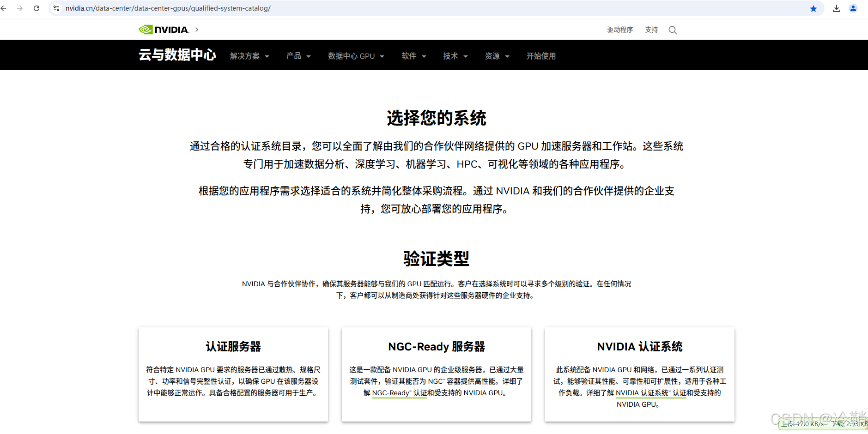
Task: Click the NGC-Ready 服务器 card title
Action: tap(437, 346)
